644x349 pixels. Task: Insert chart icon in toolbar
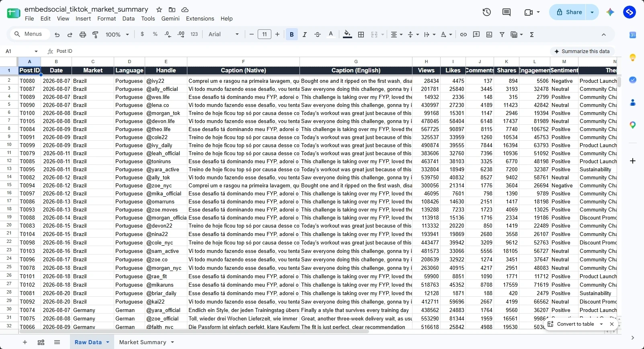click(489, 35)
